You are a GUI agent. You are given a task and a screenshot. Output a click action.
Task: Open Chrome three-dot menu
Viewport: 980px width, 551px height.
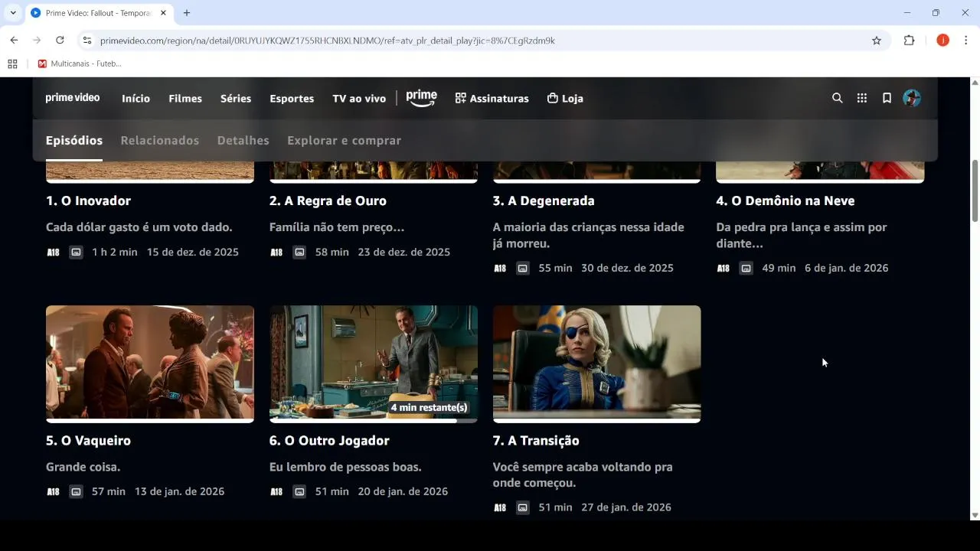966,41
